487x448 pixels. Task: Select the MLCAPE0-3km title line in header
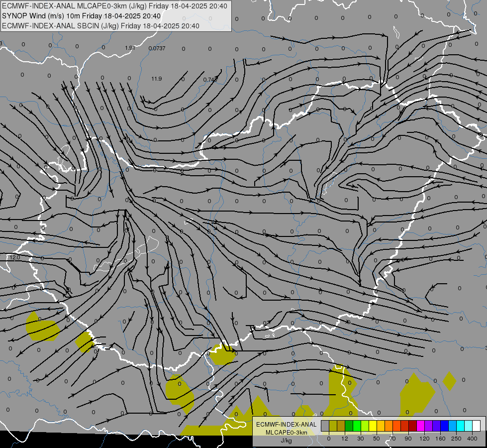pyautogui.click(x=114, y=6)
